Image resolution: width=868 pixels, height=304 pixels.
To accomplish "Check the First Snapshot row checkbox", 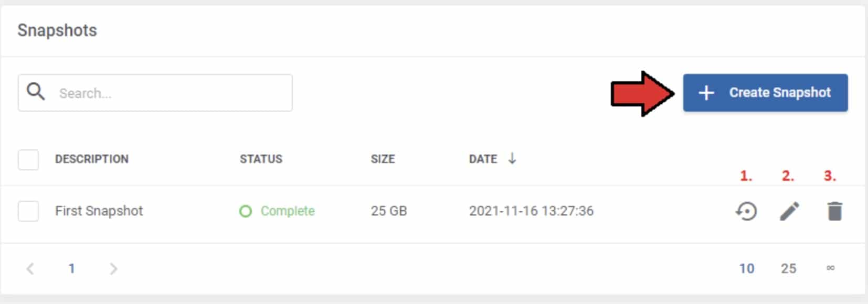I will 28,211.
